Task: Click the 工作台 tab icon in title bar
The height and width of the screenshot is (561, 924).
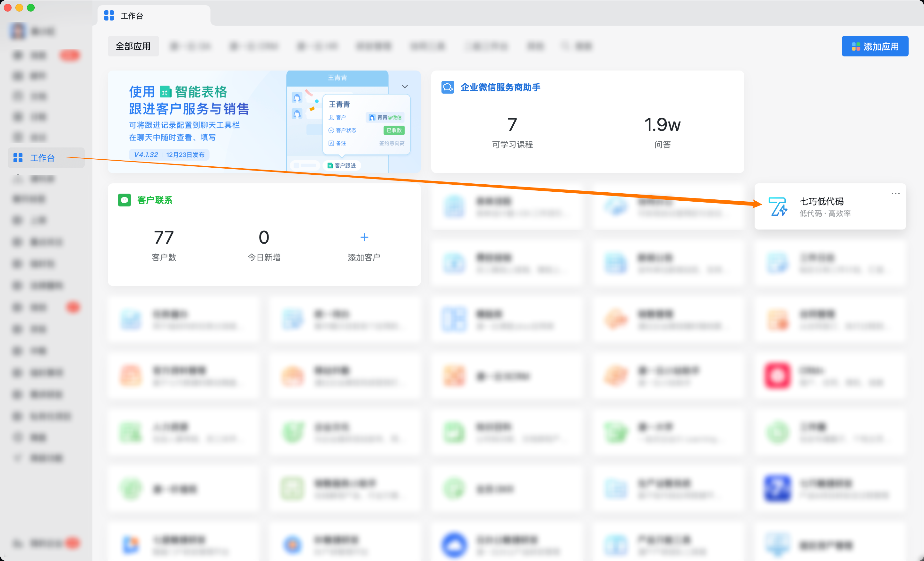Action: coord(109,16)
